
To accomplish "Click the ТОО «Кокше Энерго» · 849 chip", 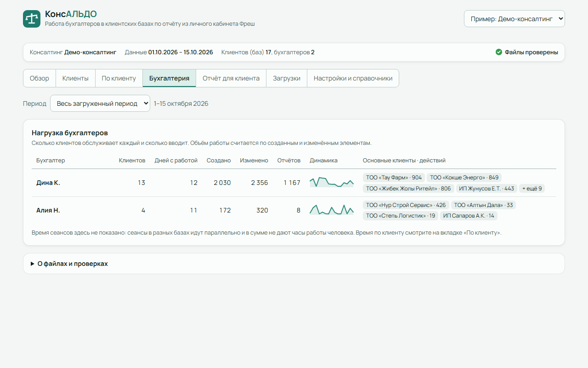I will [464, 178].
